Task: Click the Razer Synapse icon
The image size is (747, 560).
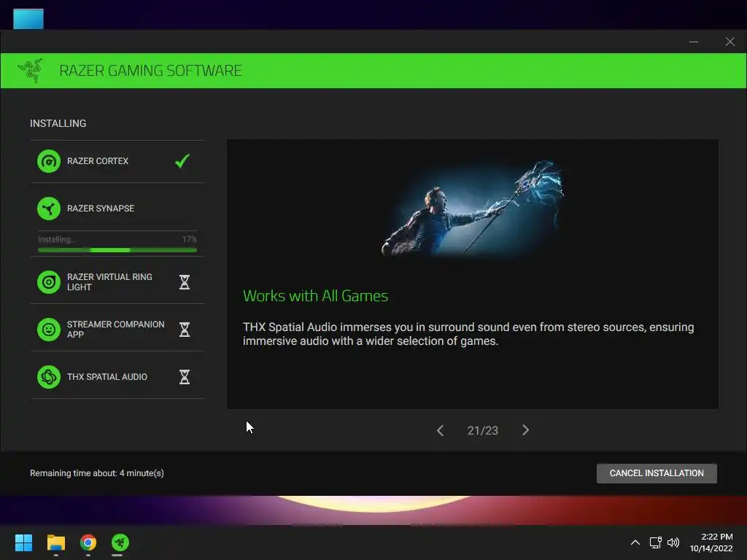Action: click(x=49, y=209)
